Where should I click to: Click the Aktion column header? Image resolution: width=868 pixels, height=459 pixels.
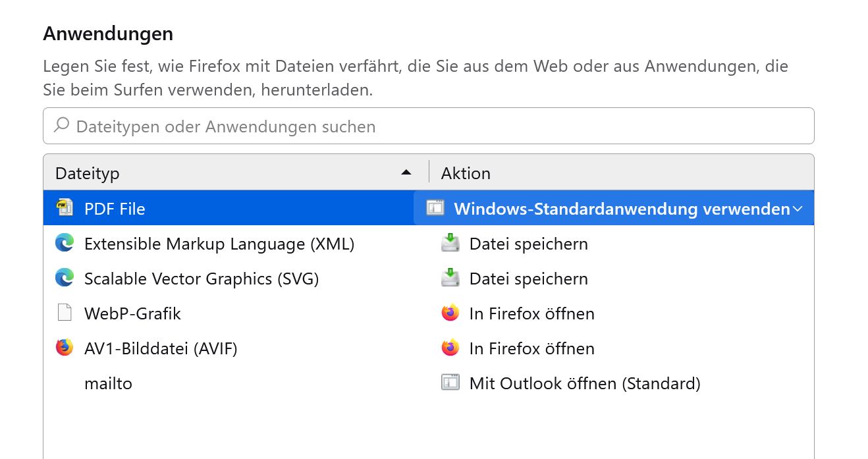(466, 173)
